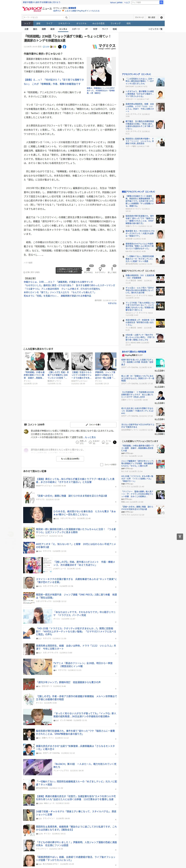186x868 pixels.
Task: Open the settings gear icon
Action: pos(161,18)
